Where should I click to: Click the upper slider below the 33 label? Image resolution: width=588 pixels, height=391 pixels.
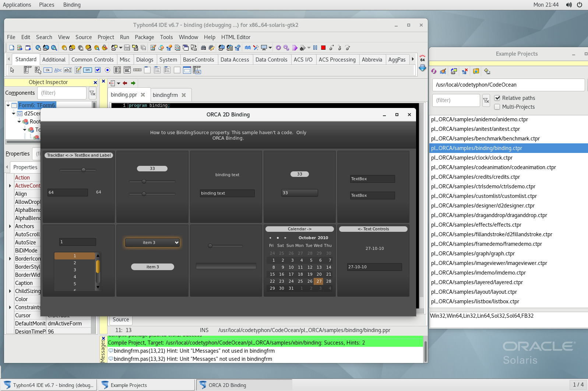[x=152, y=181]
